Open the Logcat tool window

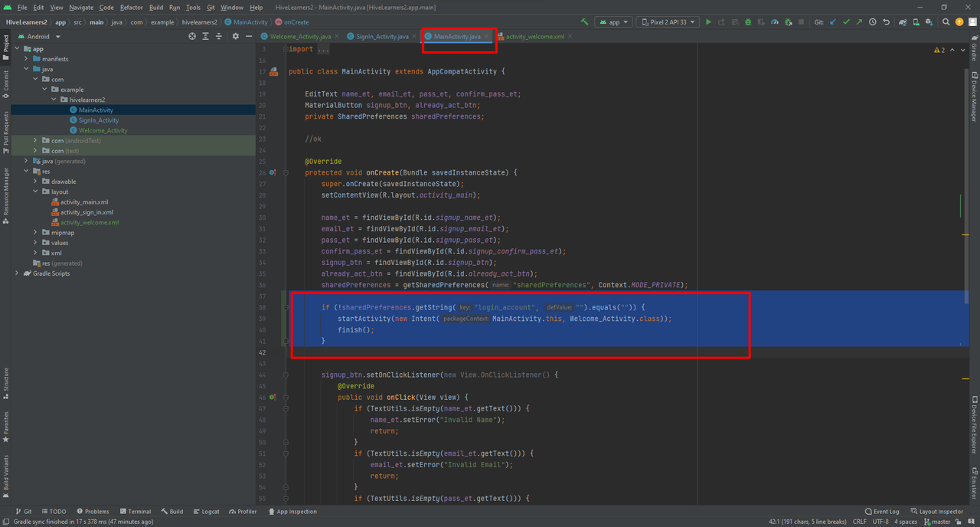coord(206,511)
